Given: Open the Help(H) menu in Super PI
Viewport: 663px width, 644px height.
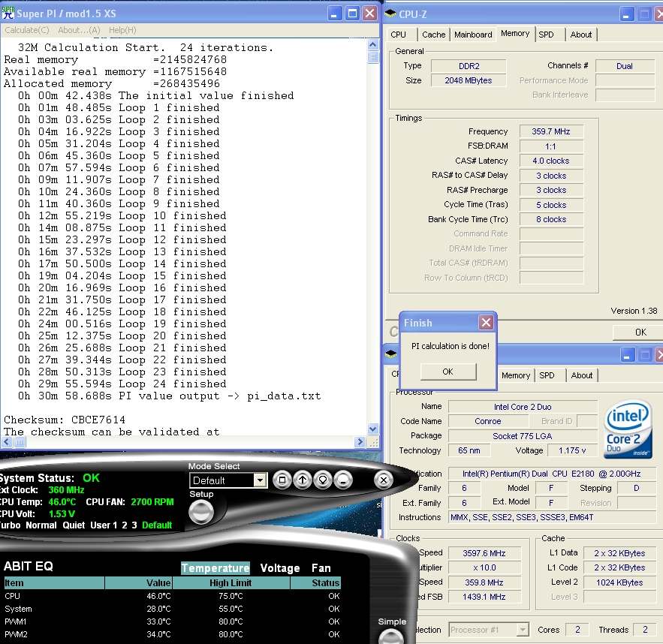Looking at the screenshot, I should [122, 30].
